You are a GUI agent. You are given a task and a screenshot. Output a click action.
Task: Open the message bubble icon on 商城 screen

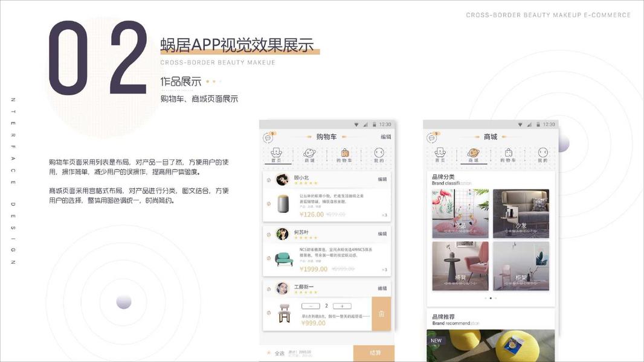(432, 138)
